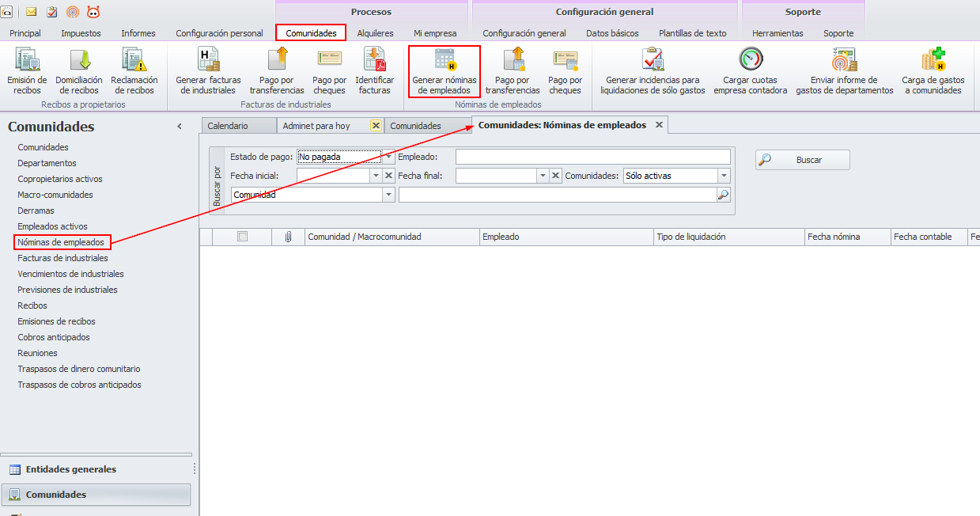The image size is (980, 516).
Task: Open Derramas in the side list
Action: pos(36,211)
